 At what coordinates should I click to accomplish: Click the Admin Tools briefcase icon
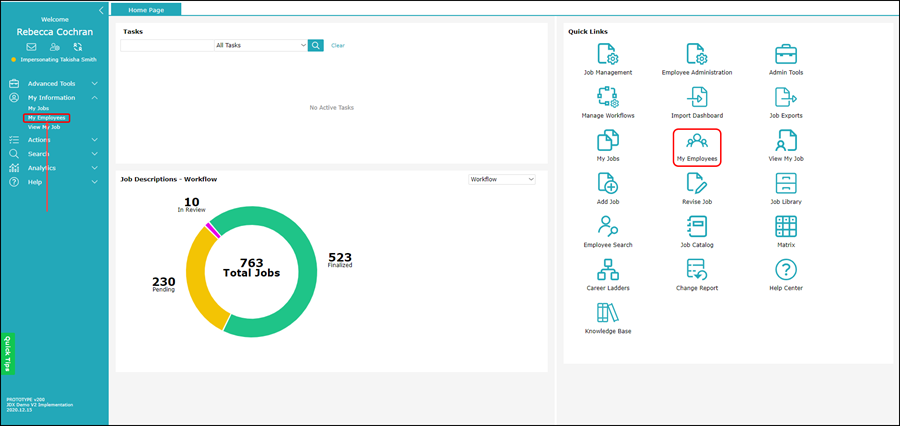tap(786, 54)
